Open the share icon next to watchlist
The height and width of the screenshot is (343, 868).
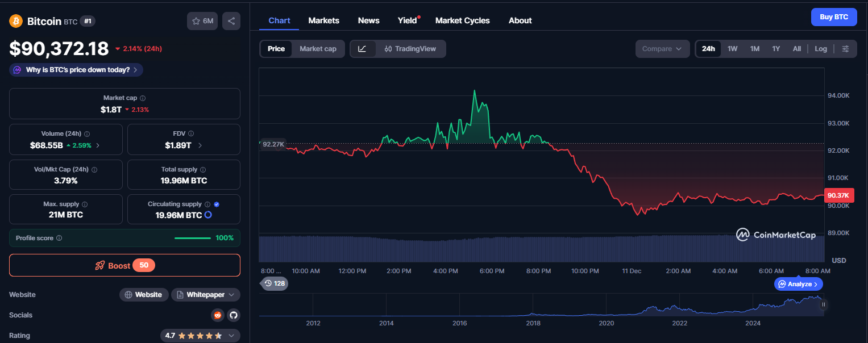pyautogui.click(x=231, y=20)
